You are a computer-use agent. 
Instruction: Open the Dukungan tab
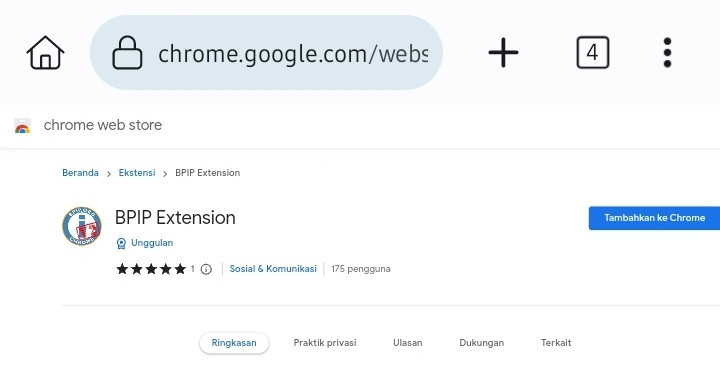tap(481, 343)
